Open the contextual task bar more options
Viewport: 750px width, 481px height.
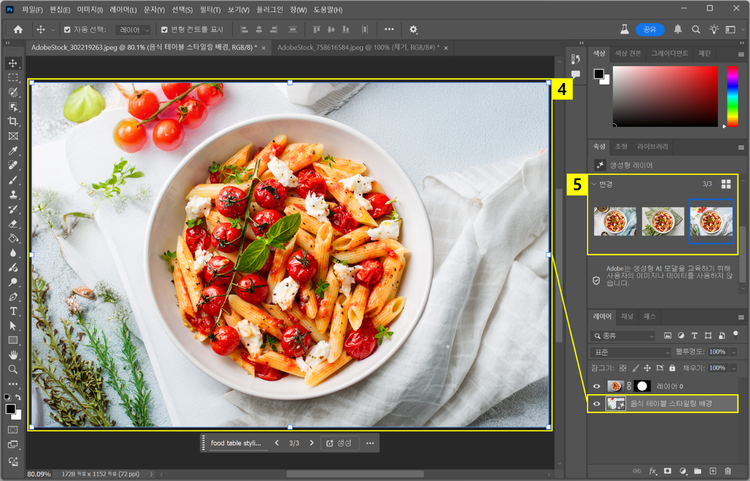coord(370,443)
